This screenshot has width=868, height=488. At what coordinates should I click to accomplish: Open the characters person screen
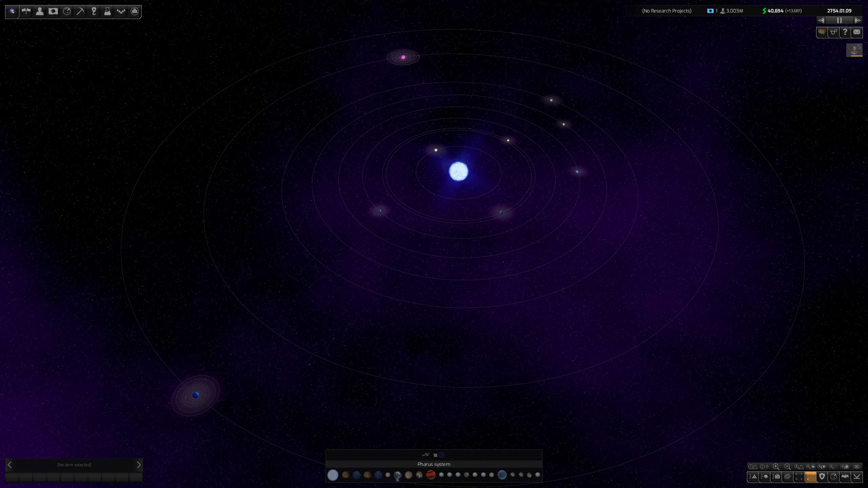click(x=40, y=11)
